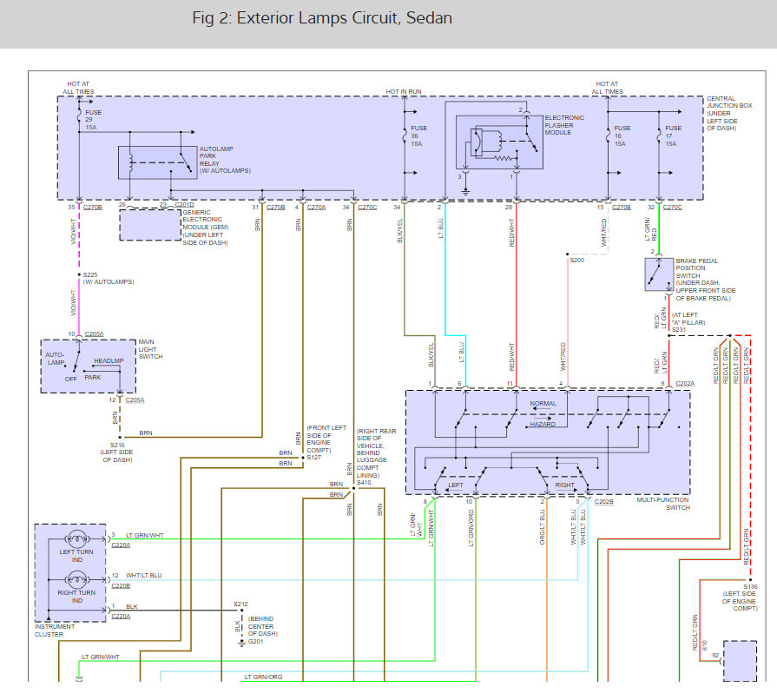This screenshot has width=777, height=700.
Task: Click the S231 splice label
Action: 679,330
